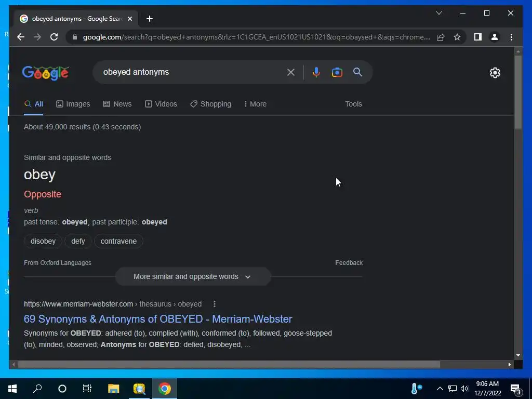Click the horizontal scrollbar thumb
Viewport: 532px width, 399px height.
click(229, 364)
